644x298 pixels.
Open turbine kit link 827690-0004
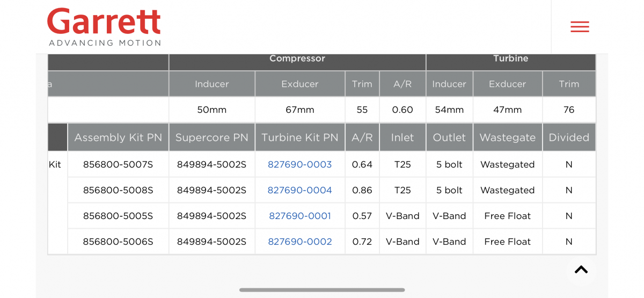coord(299,191)
